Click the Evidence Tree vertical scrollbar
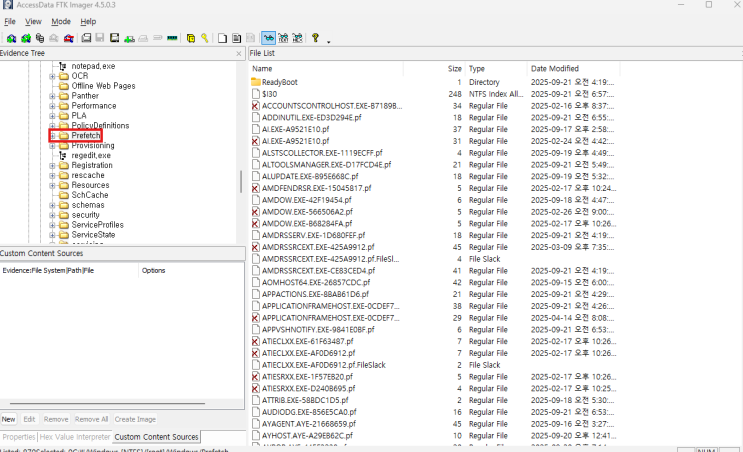 pyautogui.click(x=241, y=182)
